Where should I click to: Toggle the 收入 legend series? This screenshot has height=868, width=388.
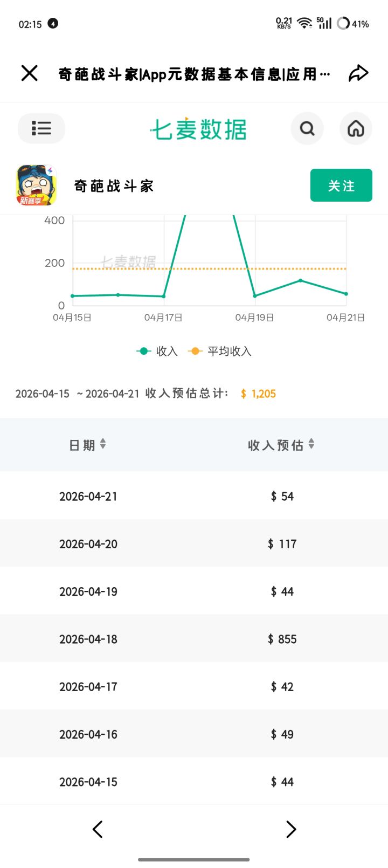[x=157, y=351]
